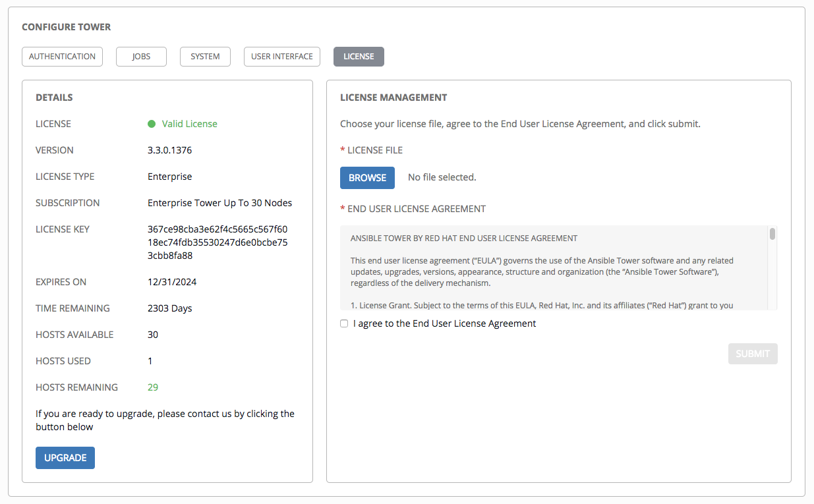Click the license key hash value
Image resolution: width=814 pixels, height=504 pixels.
[x=218, y=242]
